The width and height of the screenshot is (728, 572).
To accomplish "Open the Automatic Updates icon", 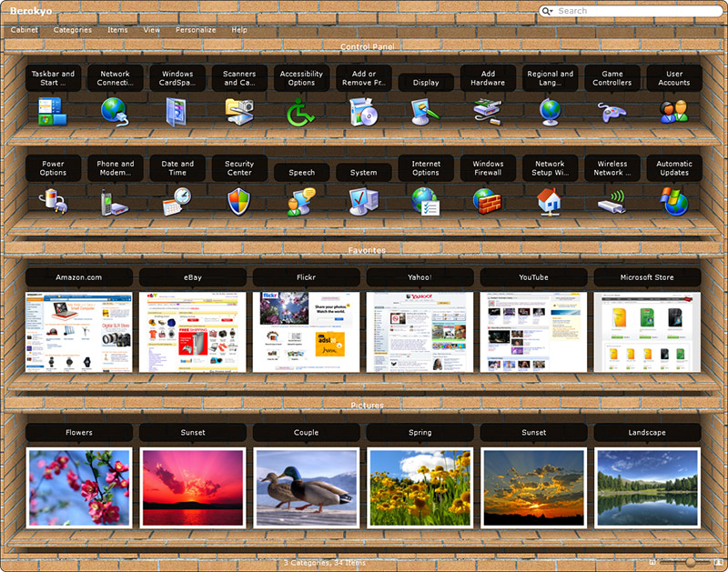I will (674, 201).
